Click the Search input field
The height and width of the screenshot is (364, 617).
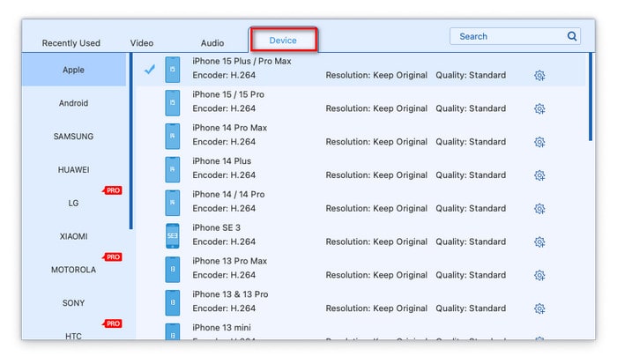click(x=507, y=37)
